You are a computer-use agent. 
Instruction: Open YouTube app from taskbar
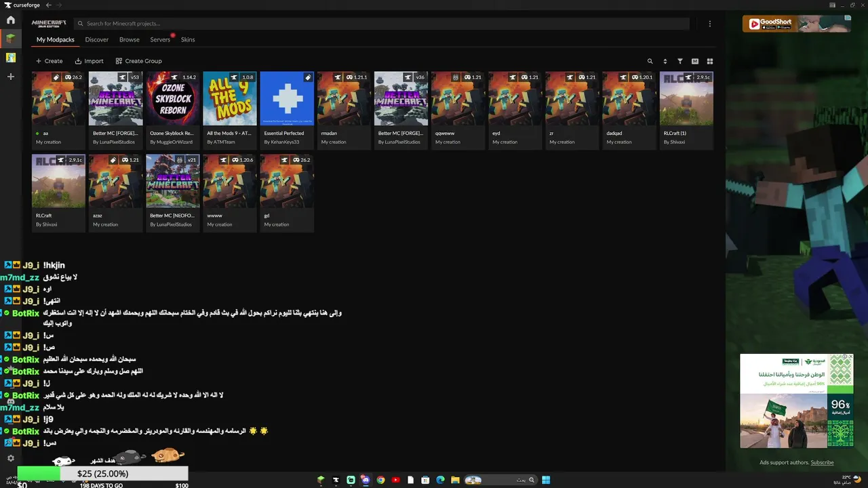coord(395,480)
